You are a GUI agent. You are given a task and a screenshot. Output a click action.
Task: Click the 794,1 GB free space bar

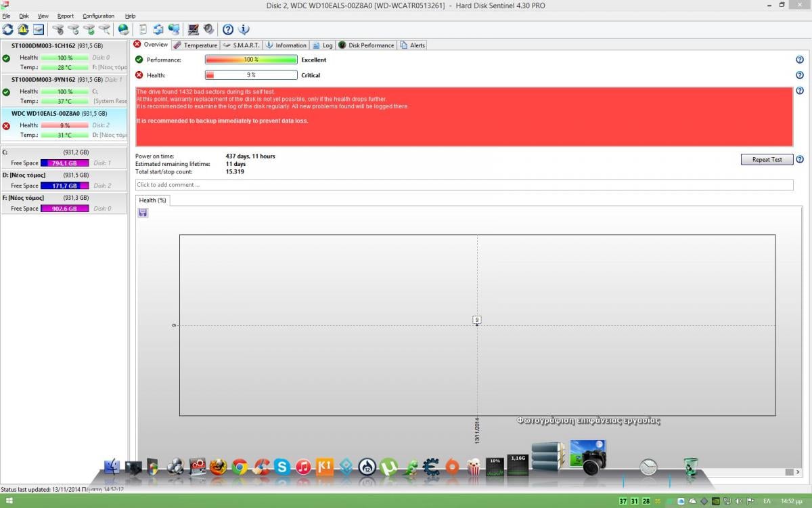click(x=65, y=163)
